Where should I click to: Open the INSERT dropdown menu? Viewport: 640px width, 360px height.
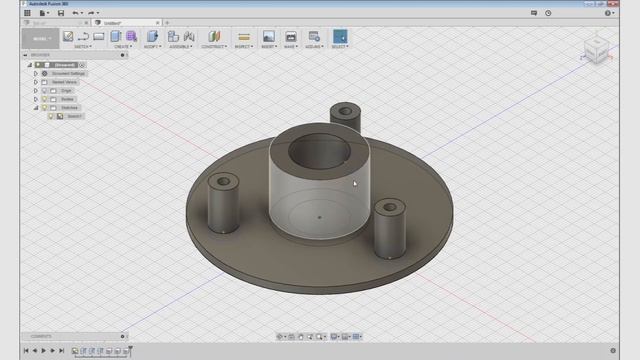point(269,47)
